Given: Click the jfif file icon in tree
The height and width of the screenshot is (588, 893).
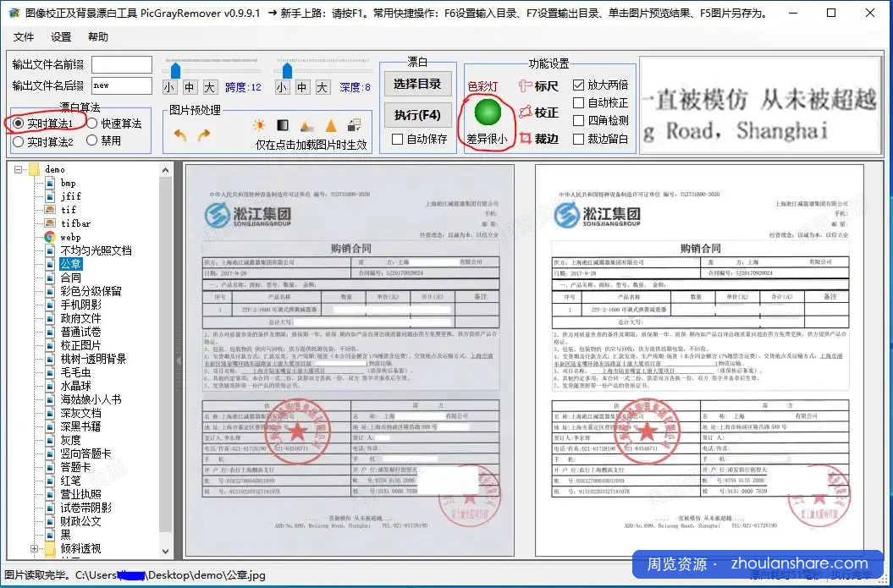Looking at the screenshot, I should click(x=51, y=196).
